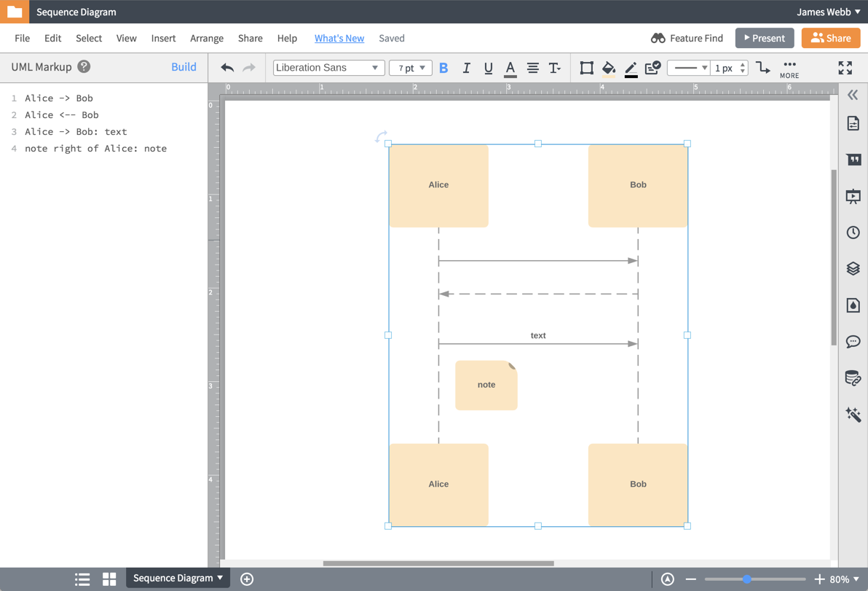The height and width of the screenshot is (591, 868).
Task: Open the Slides presentation panel
Action: [853, 195]
